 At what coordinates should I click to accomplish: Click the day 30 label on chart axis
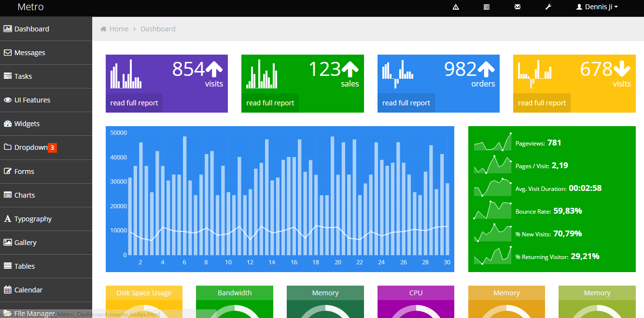[x=447, y=262]
